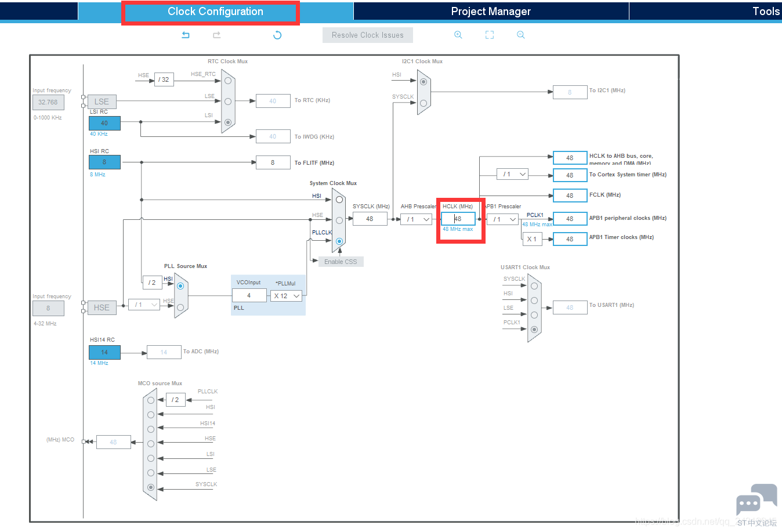Image resolution: width=782 pixels, height=532 pixels.
Task: Click the SYSCLK (MHz) value box
Action: tap(370, 219)
